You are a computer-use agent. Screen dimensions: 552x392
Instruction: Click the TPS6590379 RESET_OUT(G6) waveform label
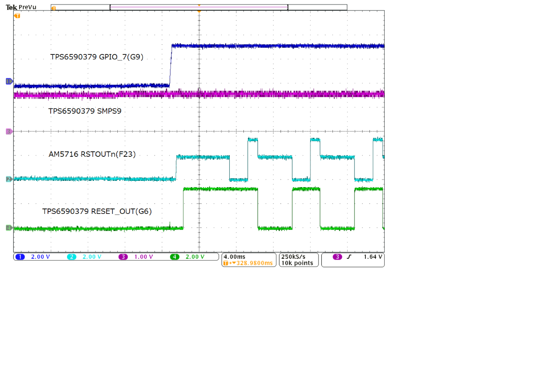point(97,211)
